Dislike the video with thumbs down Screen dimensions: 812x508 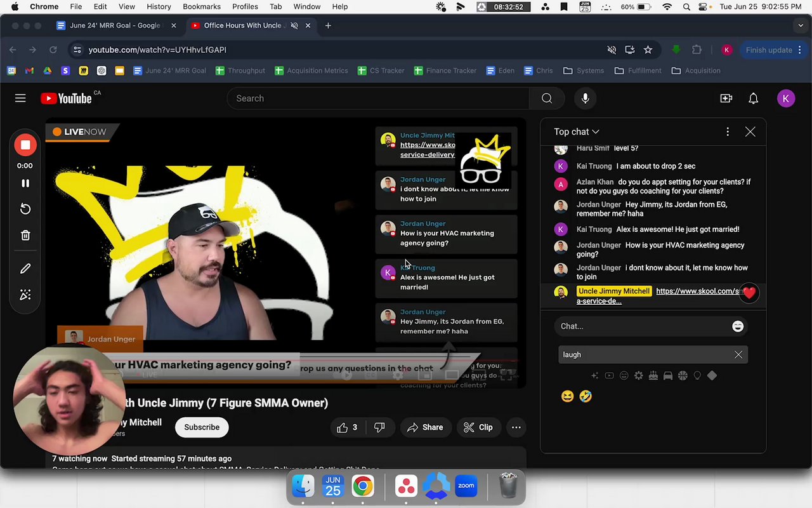[x=379, y=427]
